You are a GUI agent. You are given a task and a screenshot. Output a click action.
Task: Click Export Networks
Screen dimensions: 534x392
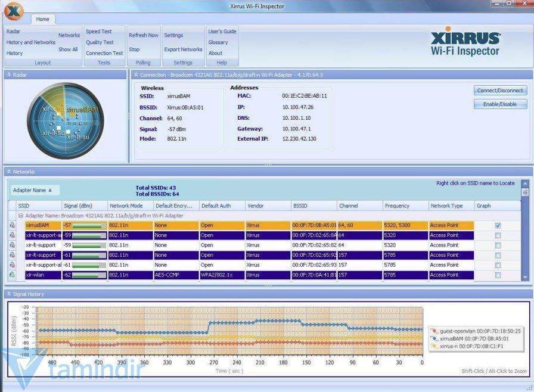pos(183,49)
